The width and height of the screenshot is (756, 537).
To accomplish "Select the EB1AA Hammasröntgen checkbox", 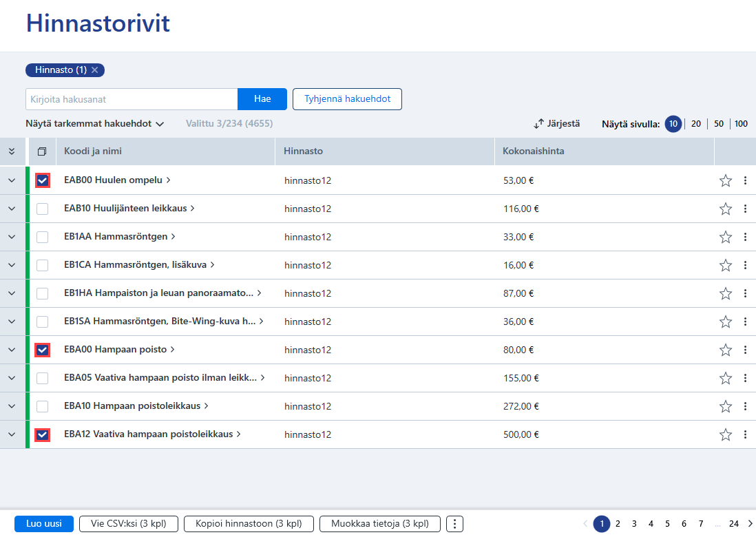I will pos(43,237).
